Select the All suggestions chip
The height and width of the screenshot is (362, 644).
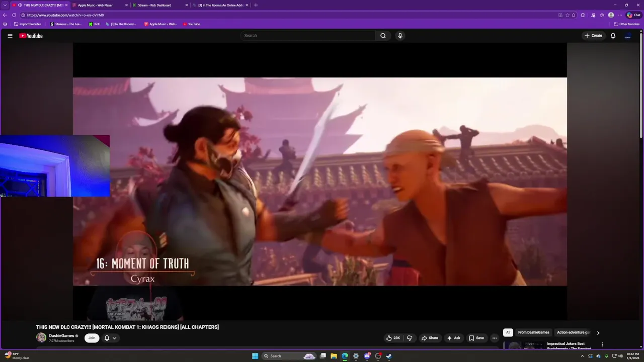(x=508, y=332)
